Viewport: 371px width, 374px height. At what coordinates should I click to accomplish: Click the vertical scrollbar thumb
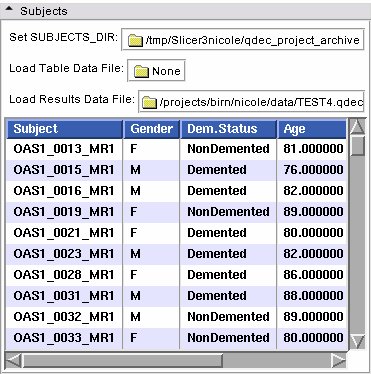click(x=358, y=146)
